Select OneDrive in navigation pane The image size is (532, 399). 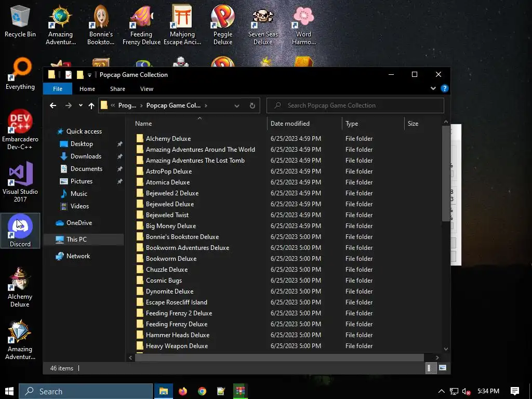[79, 223]
